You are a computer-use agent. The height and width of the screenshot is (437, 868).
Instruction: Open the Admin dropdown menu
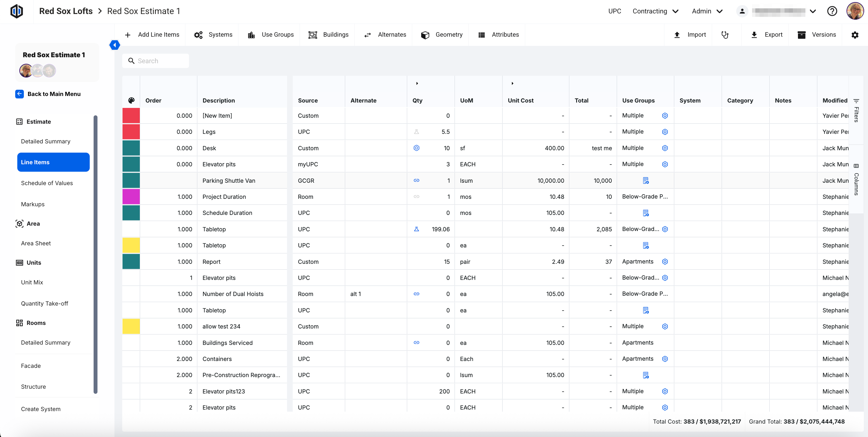coord(707,11)
